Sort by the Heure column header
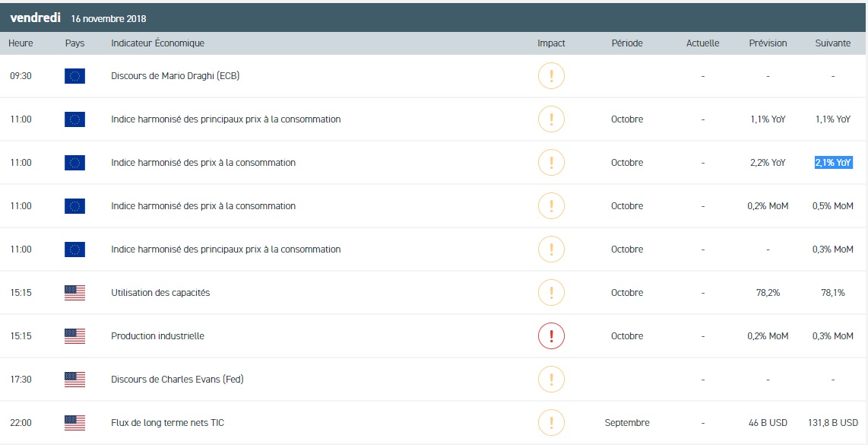Screen dimensions: 868x445 [21, 43]
